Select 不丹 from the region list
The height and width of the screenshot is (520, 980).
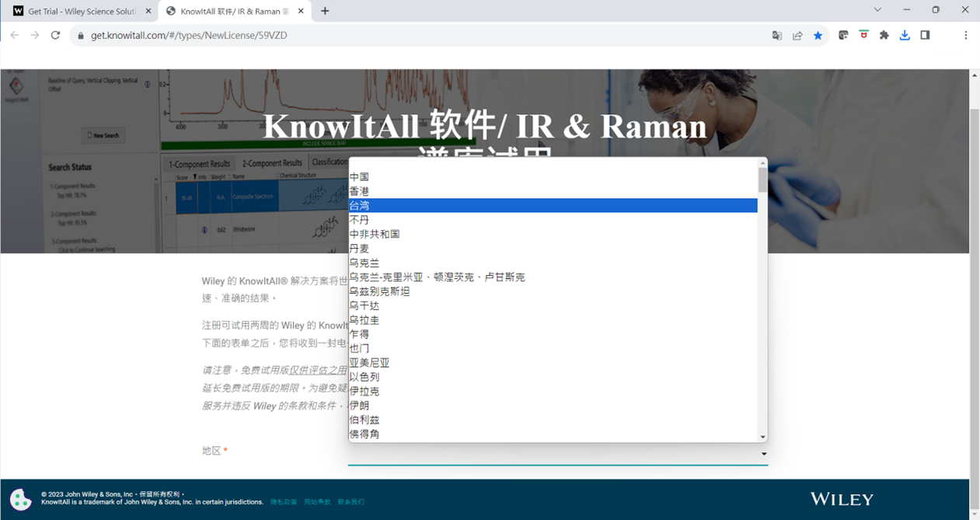pos(553,220)
